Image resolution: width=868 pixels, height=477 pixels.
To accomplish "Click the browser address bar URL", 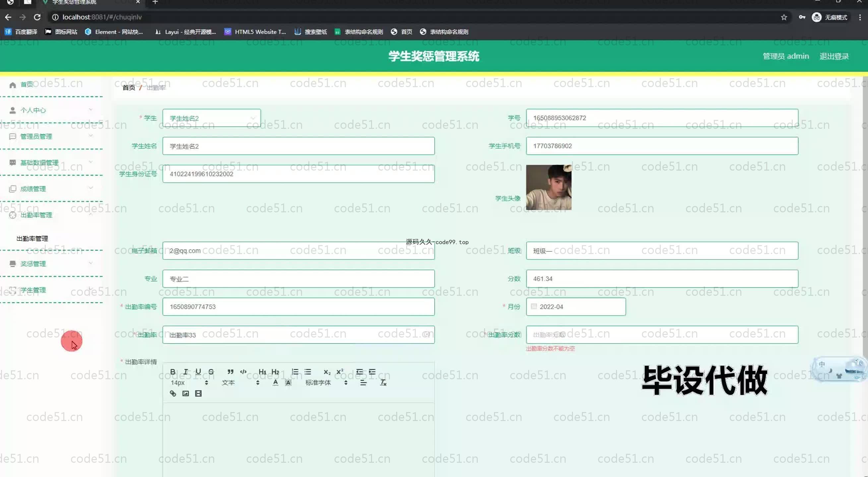I will tap(102, 17).
